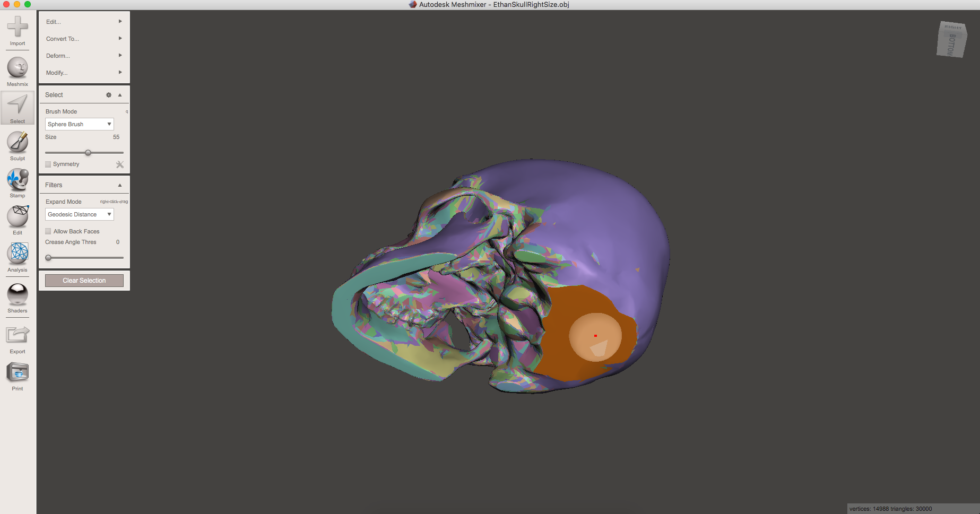Click the brush Size value 55

(x=116, y=137)
